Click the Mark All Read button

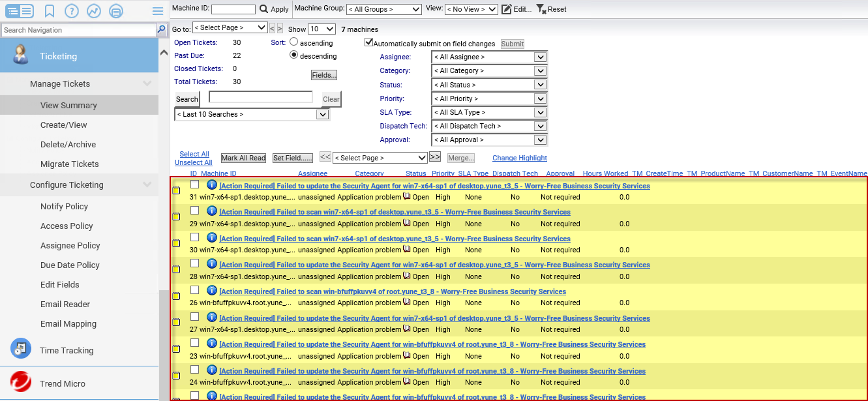[x=243, y=158]
